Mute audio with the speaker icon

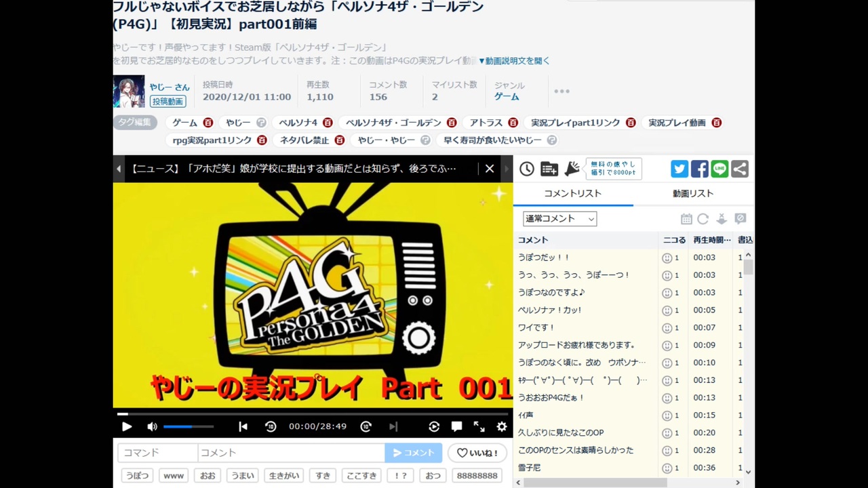152,426
